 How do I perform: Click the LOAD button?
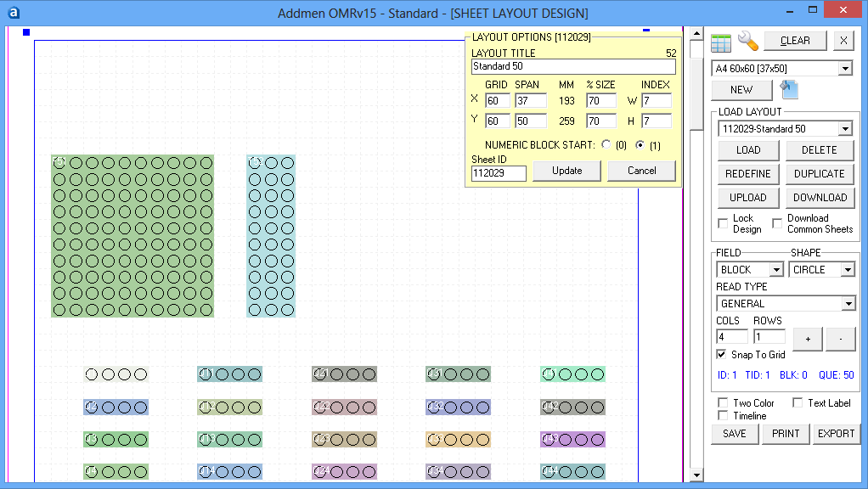click(748, 150)
